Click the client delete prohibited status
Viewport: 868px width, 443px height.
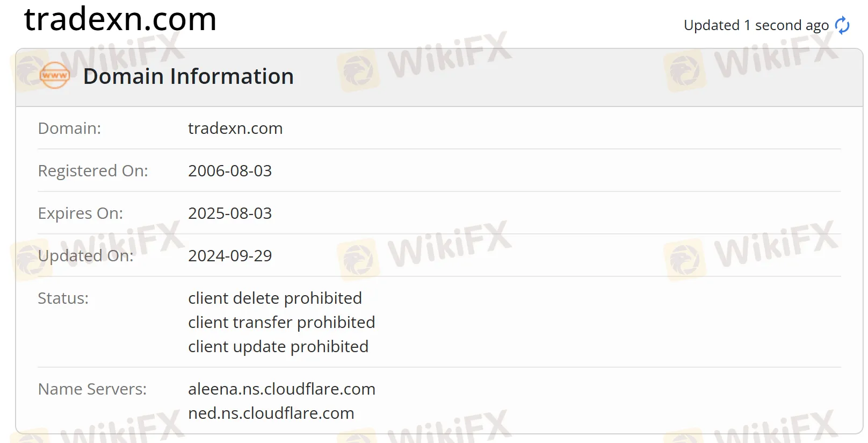[x=275, y=298]
